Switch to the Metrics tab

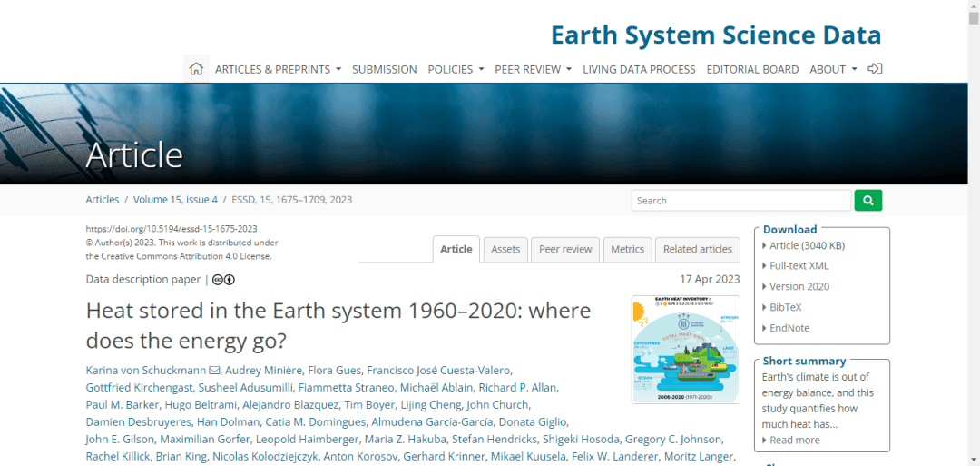point(627,249)
